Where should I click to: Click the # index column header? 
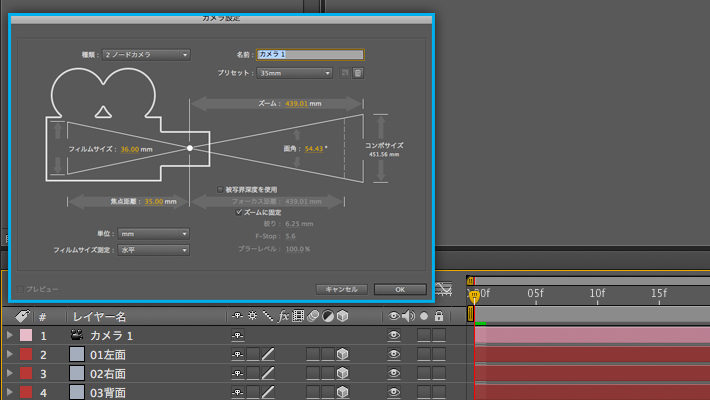(42, 317)
